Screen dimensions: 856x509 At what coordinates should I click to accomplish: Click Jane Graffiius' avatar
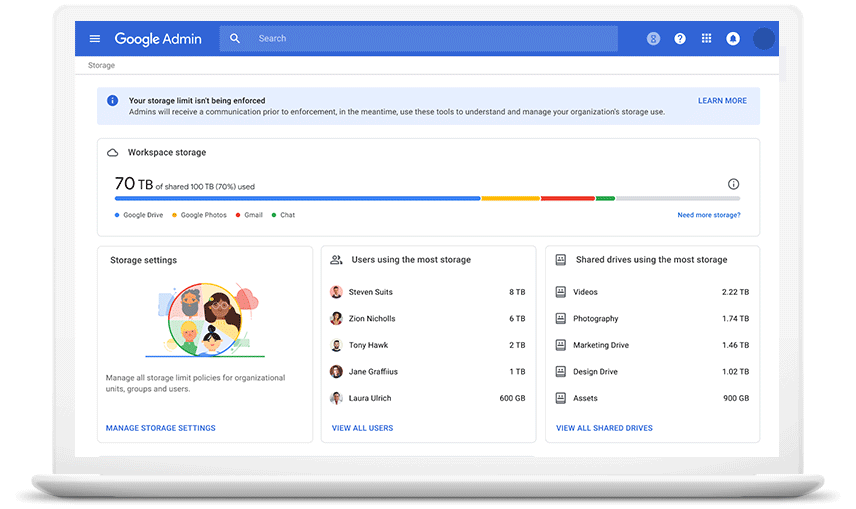pos(336,372)
